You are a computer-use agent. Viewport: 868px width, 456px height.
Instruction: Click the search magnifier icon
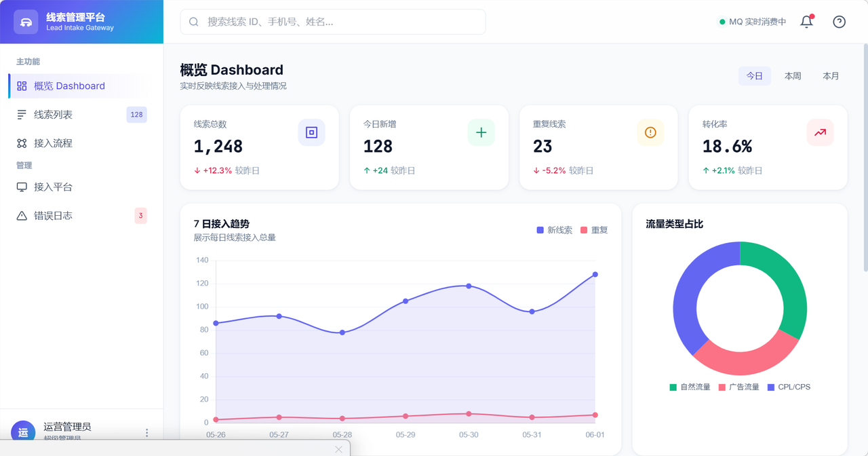point(194,22)
